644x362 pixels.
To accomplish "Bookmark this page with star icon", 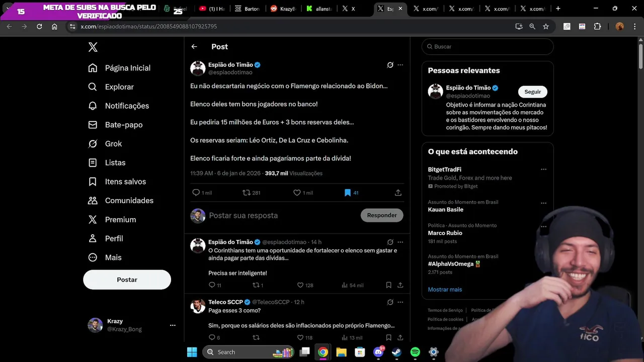I will pos(546,26).
